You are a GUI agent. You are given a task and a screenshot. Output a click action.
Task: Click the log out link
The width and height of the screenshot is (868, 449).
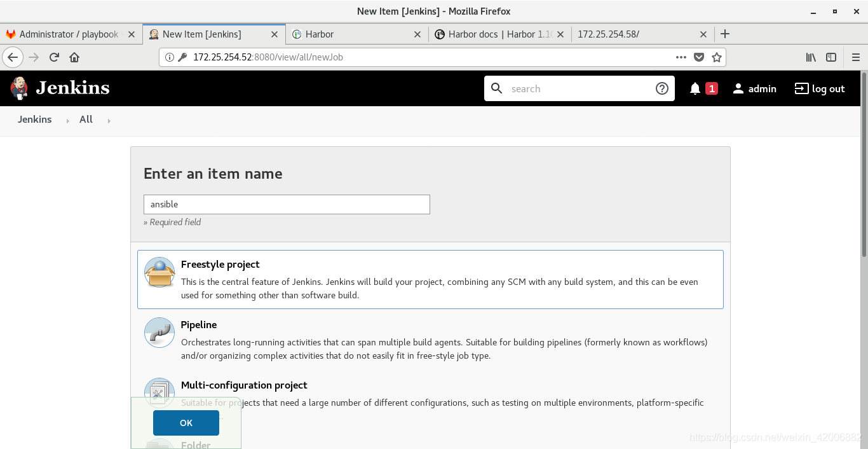coord(829,88)
